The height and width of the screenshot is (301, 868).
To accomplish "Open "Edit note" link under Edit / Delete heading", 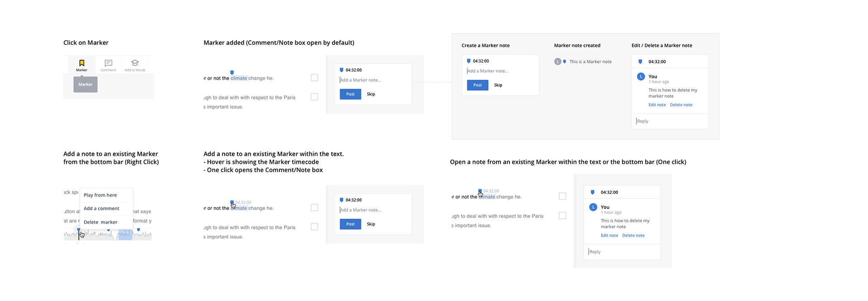I will point(657,105).
